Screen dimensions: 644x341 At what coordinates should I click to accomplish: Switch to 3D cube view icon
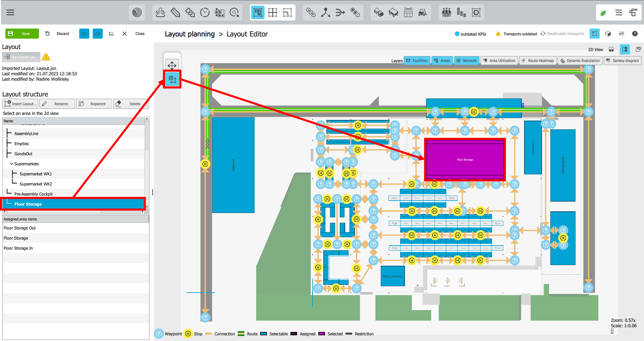[608, 33]
